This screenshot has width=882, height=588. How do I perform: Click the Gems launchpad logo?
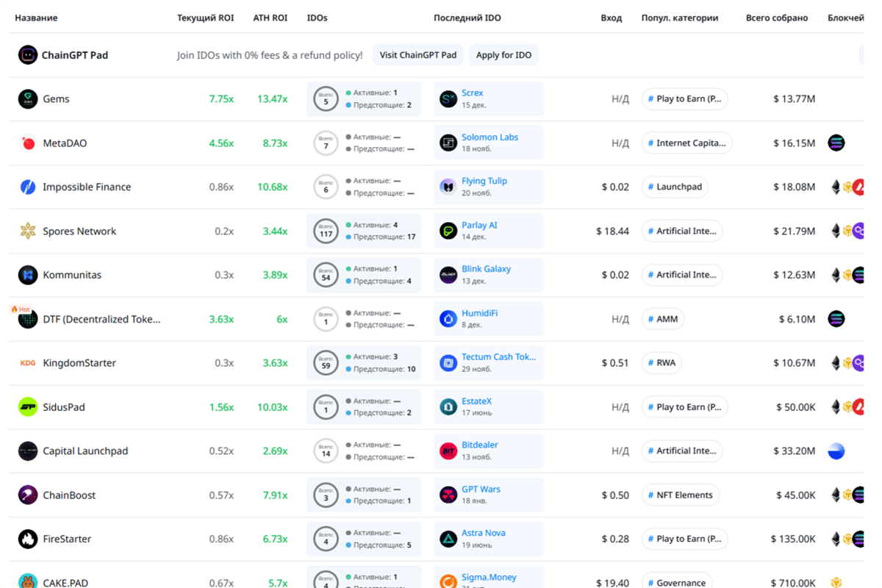point(28,98)
